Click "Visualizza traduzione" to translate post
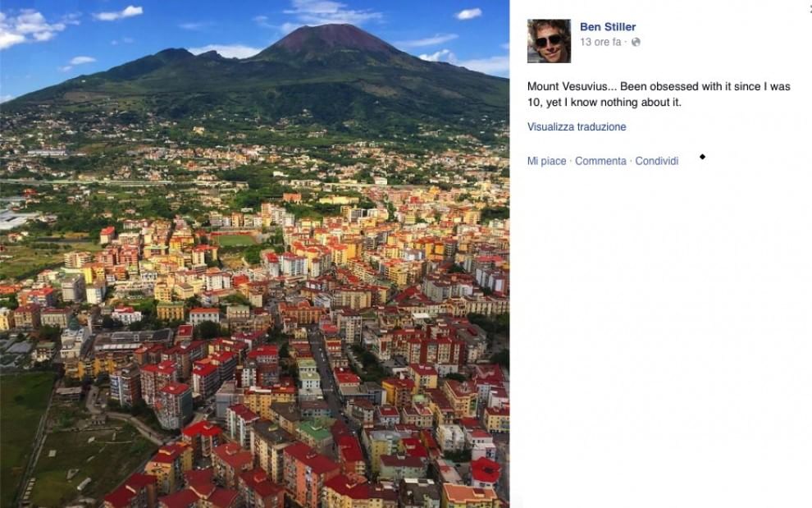Viewport: 812px width, 508px height. point(577,127)
